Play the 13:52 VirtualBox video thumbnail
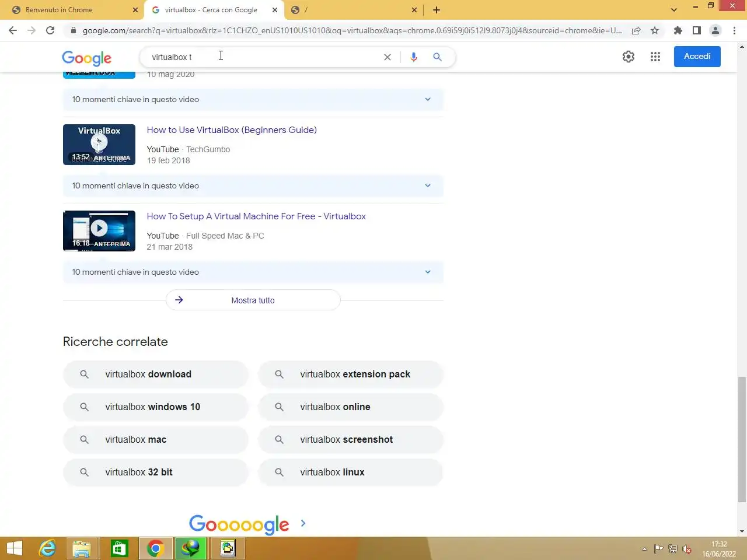This screenshot has height=560, width=747. (x=99, y=145)
